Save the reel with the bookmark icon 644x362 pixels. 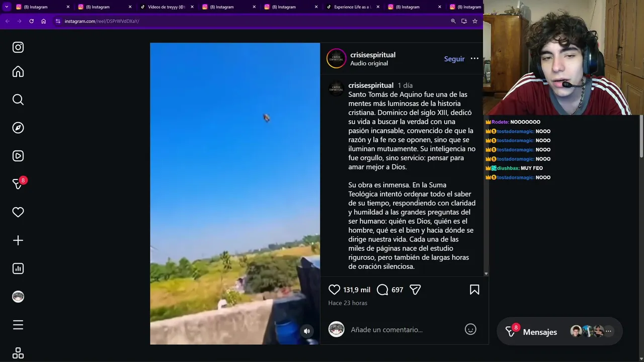474,290
